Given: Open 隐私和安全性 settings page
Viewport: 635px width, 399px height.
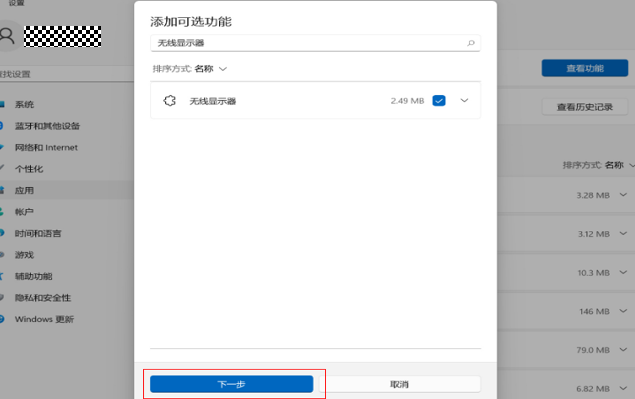Looking at the screenshot, I should click(43, 298).
